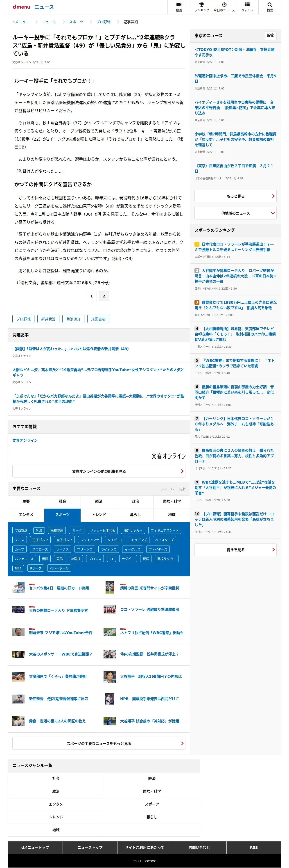
Task: Click dメニュートップ footer link
Action: 35,847
